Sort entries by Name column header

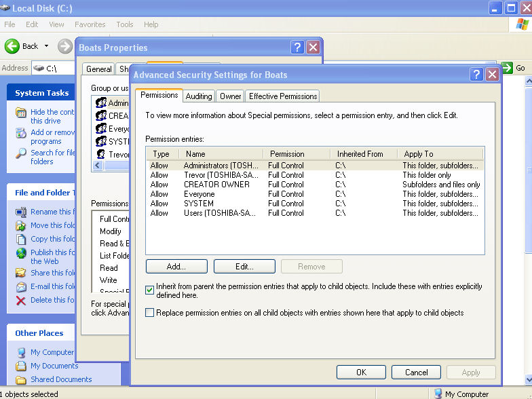221,154
